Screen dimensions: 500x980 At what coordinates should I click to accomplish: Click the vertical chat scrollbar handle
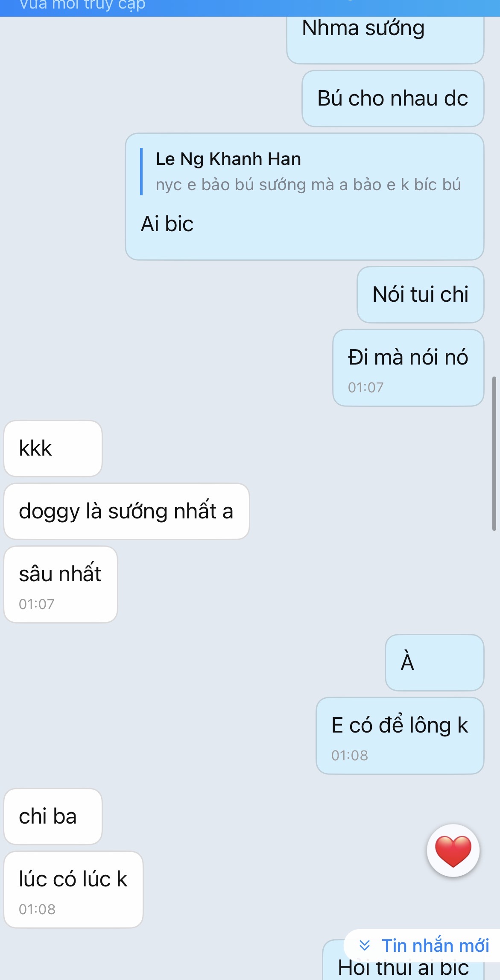tap(494, 453)
